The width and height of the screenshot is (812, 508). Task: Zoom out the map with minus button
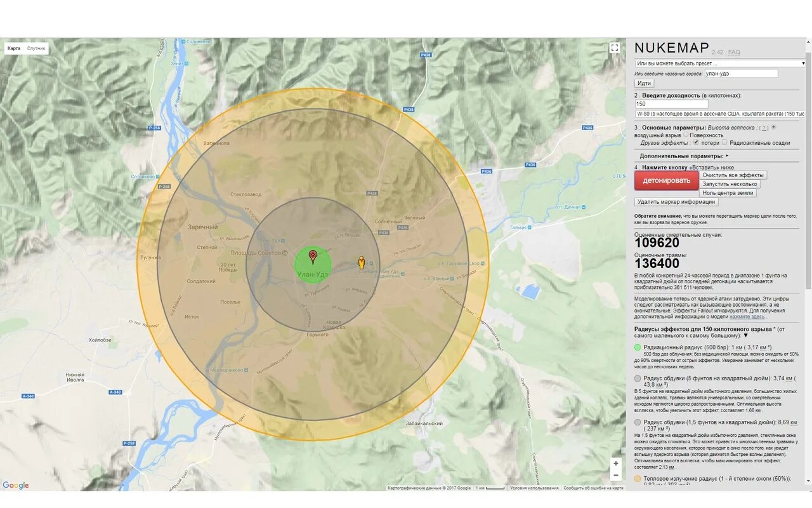[x=615, y=475]
